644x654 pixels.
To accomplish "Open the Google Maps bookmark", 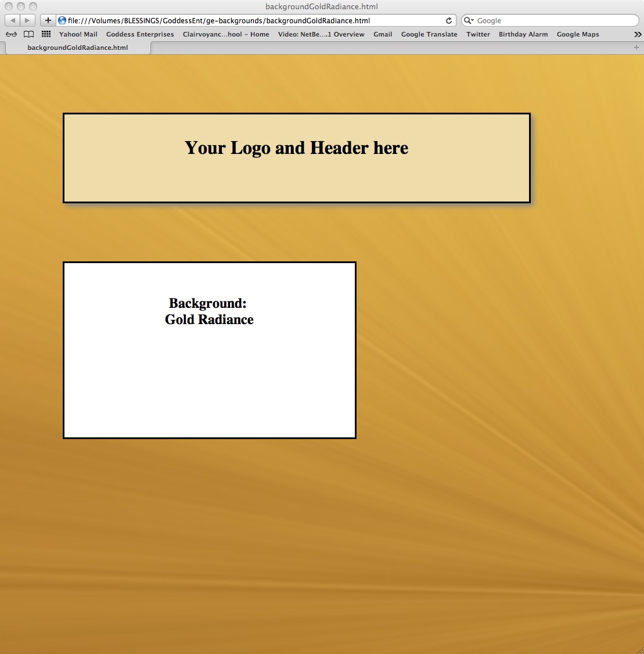I will coord(578,34).
